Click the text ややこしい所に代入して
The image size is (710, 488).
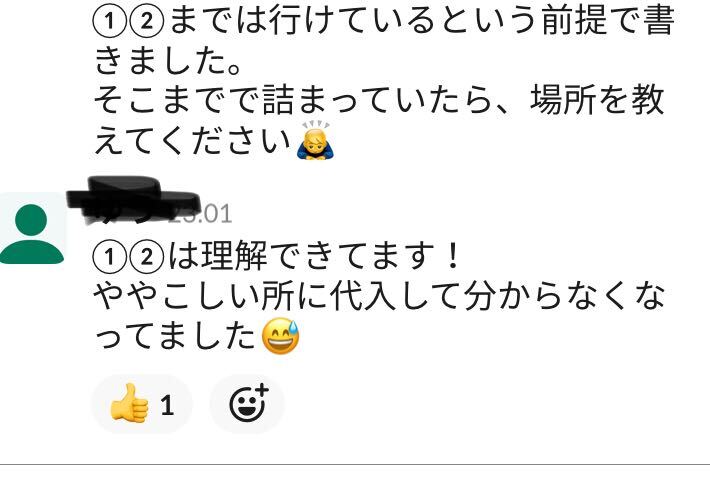[x=278, y=297]
